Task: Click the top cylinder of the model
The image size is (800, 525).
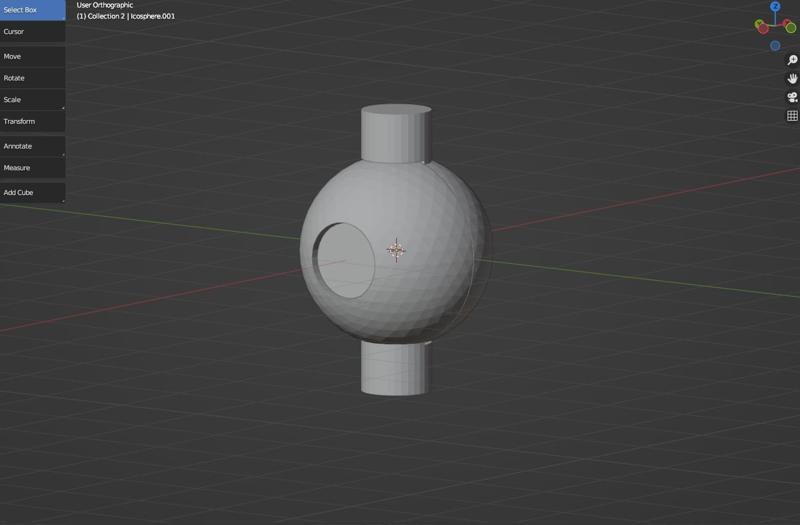Action: 396,134
